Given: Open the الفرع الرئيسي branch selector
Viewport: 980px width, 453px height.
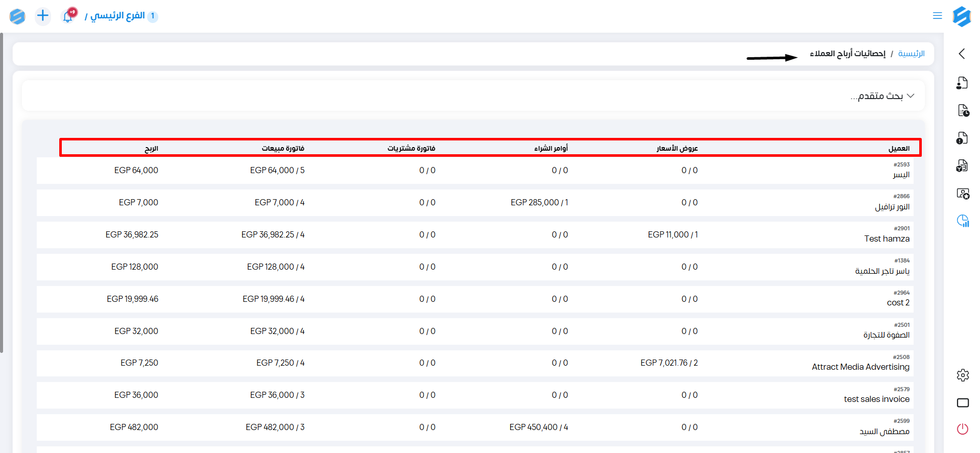Looking at the screenshot, I should tap(118, 16).
